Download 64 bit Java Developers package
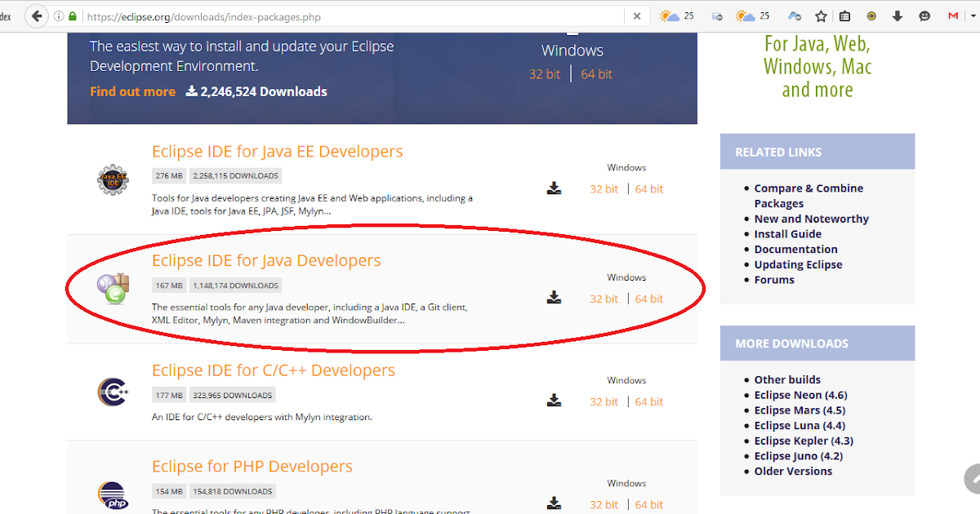Image resolution: width=980 pixels, height=514 pixels. tap(649, 299)
